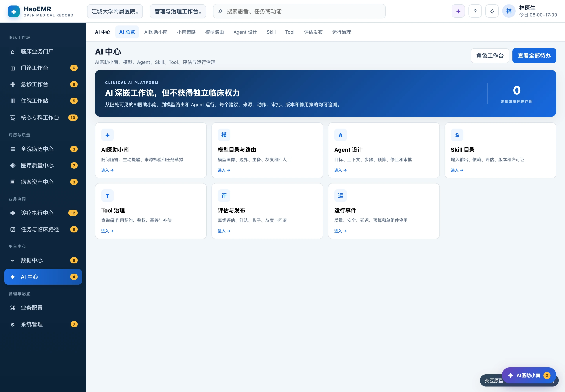Open the 运行治理 tab
This screenshot has height=392, width=565.
(x=342, y=32)
